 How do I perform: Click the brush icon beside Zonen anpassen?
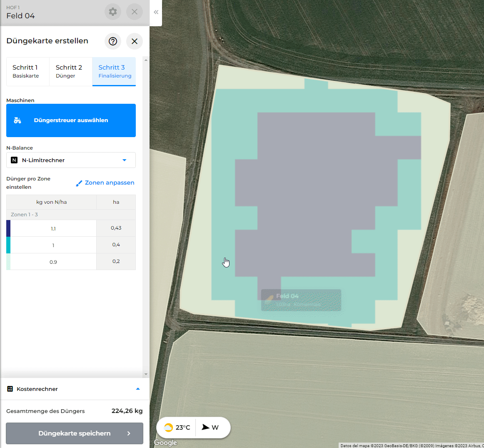pos(79,183)
